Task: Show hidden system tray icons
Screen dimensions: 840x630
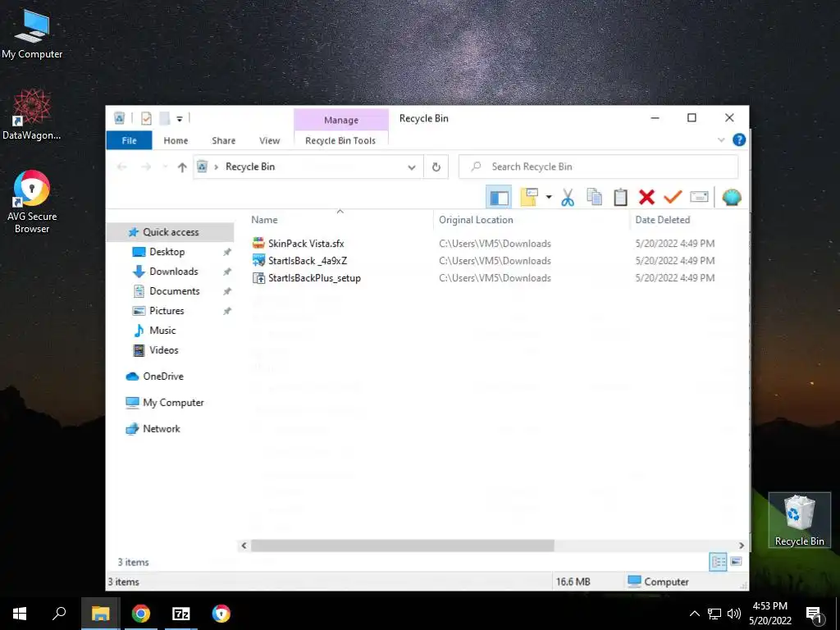Action: [x=694, y=614]
